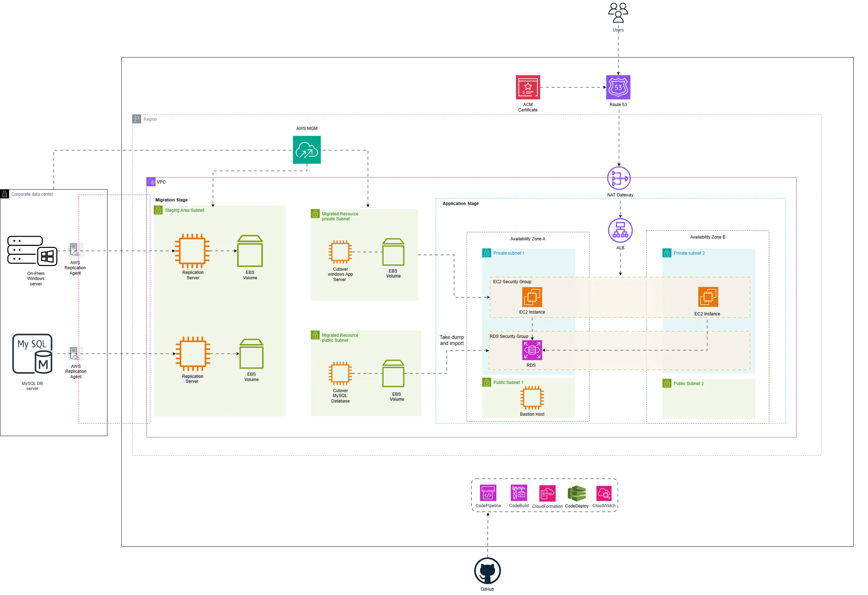Click the Application Stage label text
The height and width of the screenshot is (595, 868).
tap(461, 204)
